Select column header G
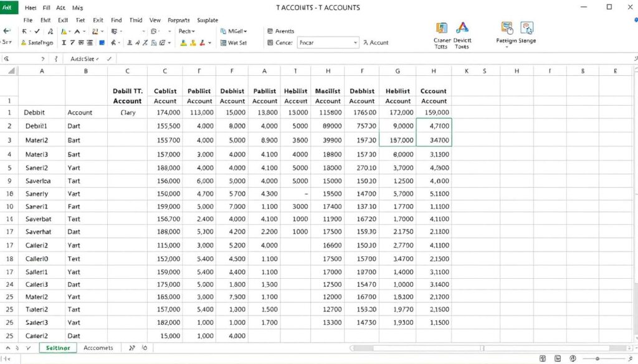Viewport: 638px width, 364px height. click(x=398, y=71)
